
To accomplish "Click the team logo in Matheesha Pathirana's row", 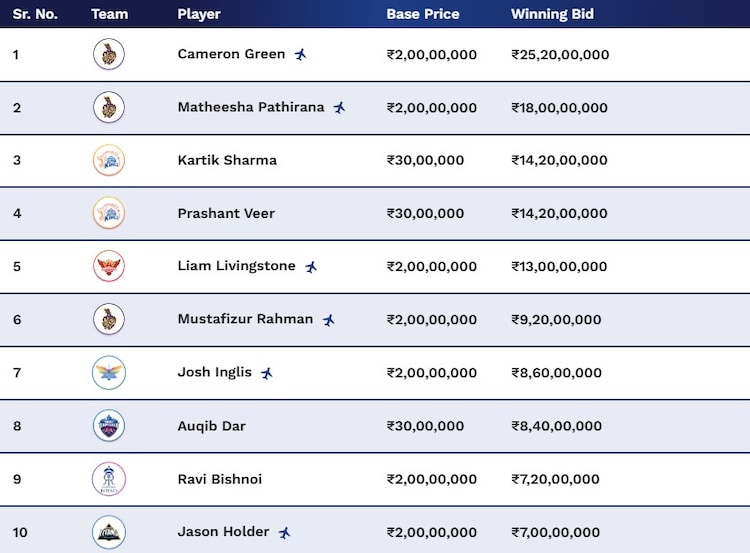I will click(109, 107).
